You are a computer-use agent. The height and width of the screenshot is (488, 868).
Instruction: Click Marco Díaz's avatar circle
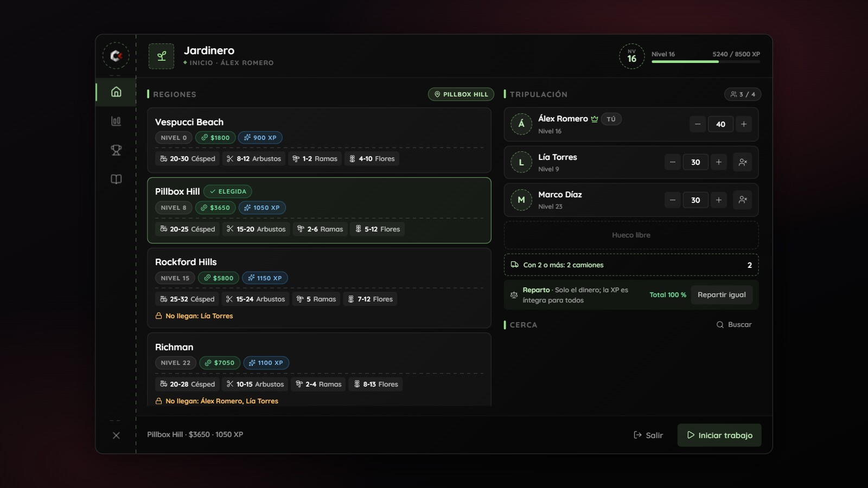521,200
